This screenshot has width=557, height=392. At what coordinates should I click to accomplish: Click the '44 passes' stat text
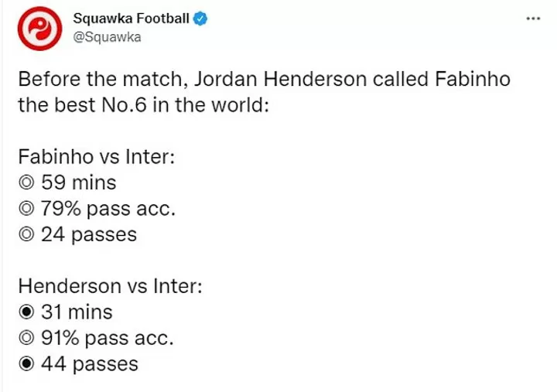(88, 364)
